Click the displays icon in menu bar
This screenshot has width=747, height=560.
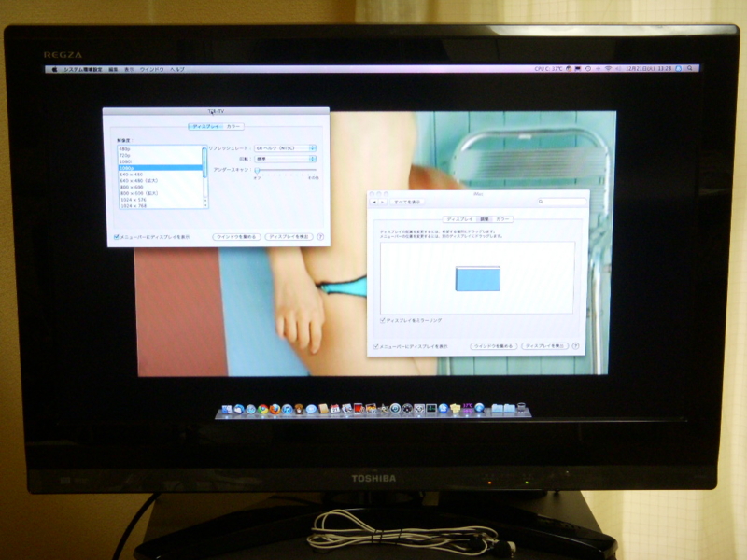pyautogui.click(x=578, y=68)
